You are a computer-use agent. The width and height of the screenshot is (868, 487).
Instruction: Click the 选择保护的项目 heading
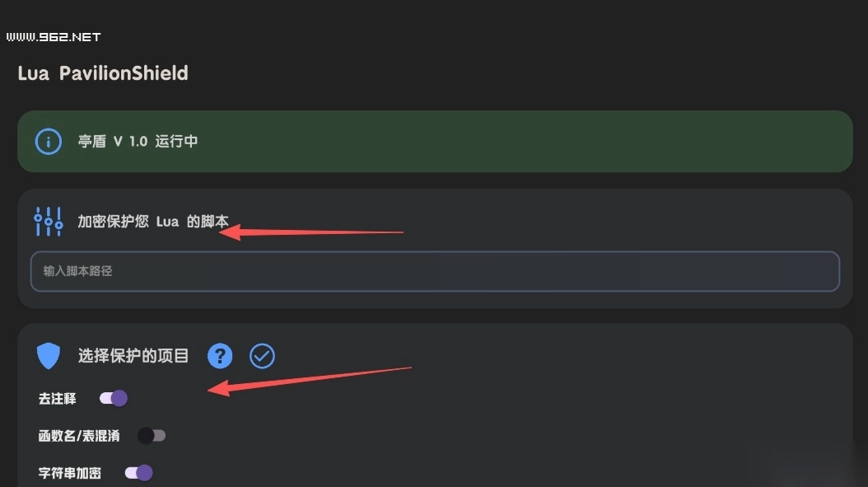(133, 356)
